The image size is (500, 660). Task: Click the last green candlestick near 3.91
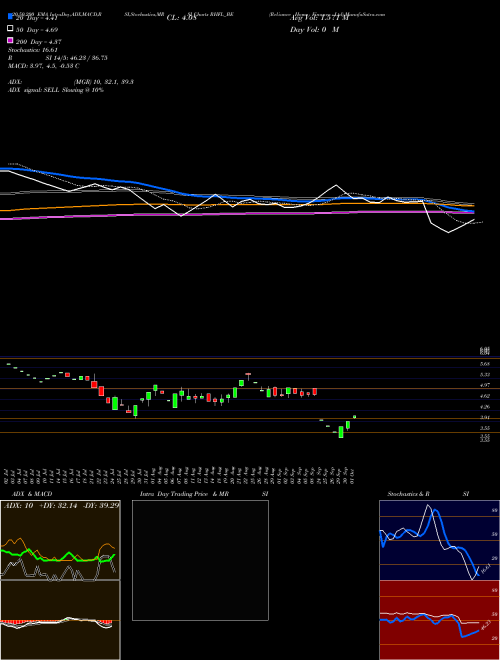(354, 417)
